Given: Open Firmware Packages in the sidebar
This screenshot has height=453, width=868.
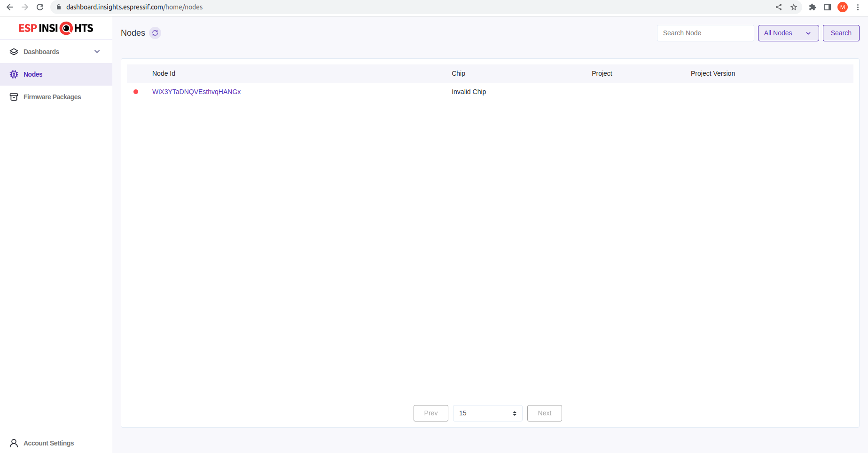Looking at the screenshot, I should (56, 97).
